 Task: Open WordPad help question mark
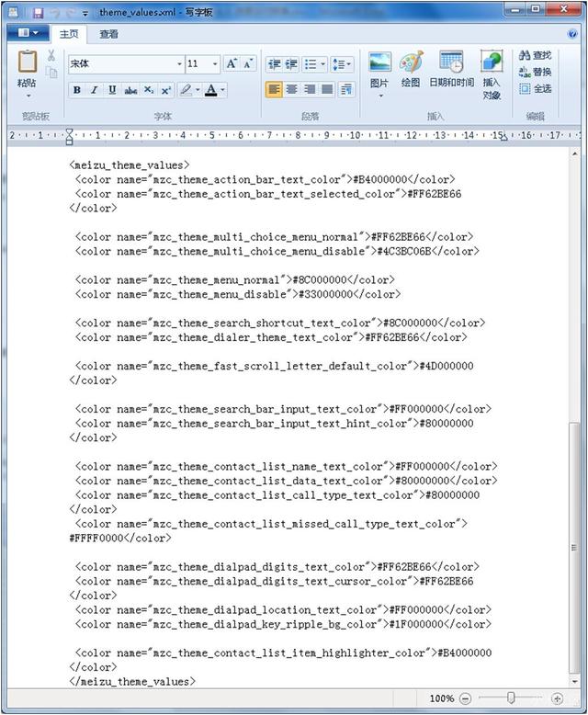572,34
